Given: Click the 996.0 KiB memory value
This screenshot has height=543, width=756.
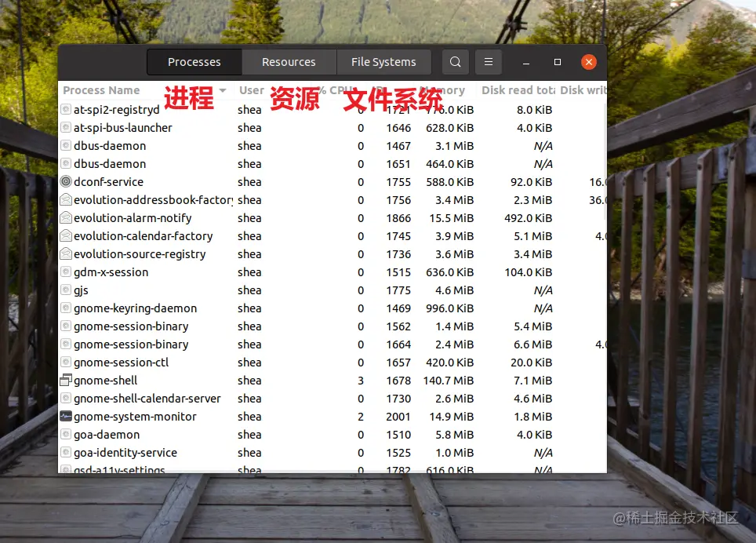Looking at the screenshot, I should pyautogui.click(x=450, y=308).
